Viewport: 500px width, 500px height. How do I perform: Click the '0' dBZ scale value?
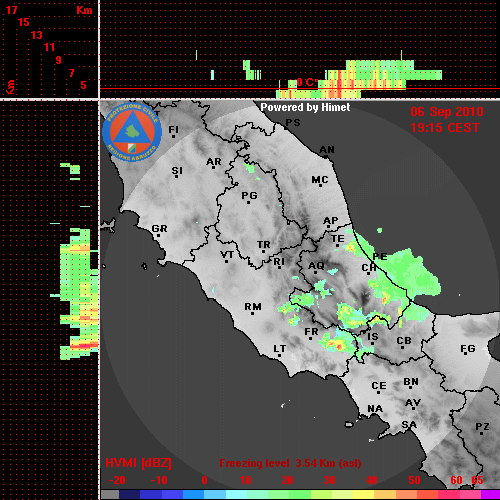coord(205,480)
